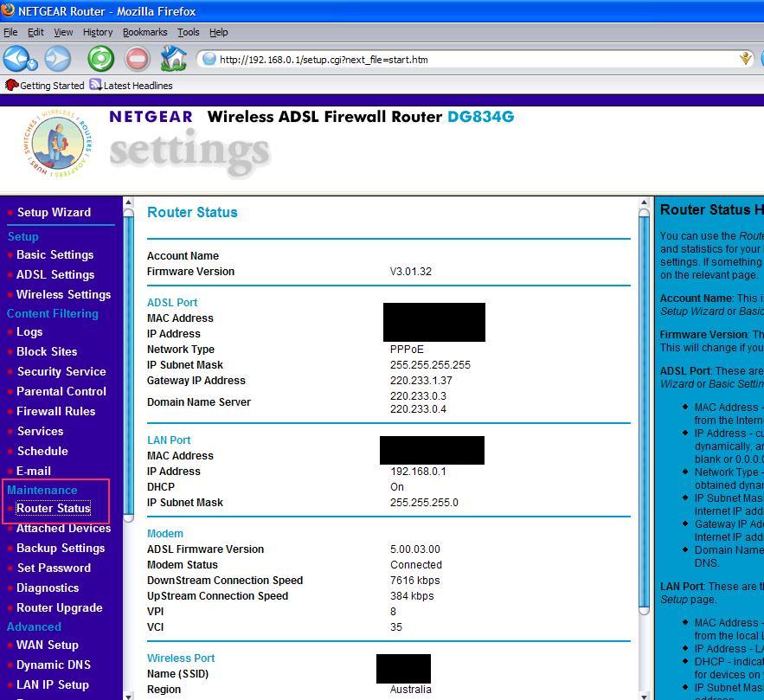The image size is (764, 700).
Task: Open the E-mail page
Action: tap(34, 471)
